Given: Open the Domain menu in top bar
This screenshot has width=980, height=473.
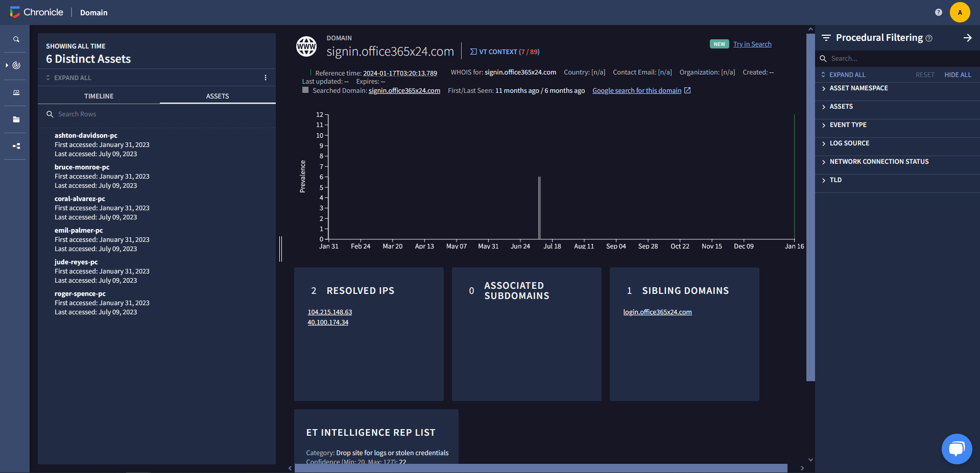Looking at the screenshot, I should click(93, 12).
